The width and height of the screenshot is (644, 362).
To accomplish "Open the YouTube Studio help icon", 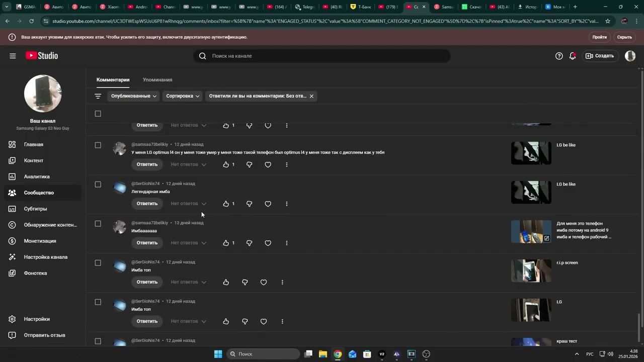I will point(559,56).
